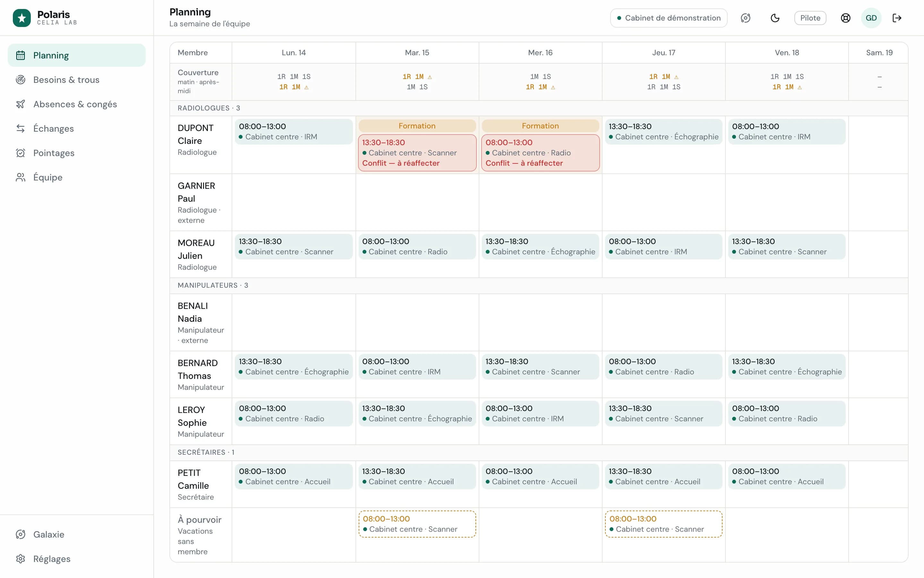Open the Cabinet de démonstration selector
Screen dimensions: 924x578
669,18
